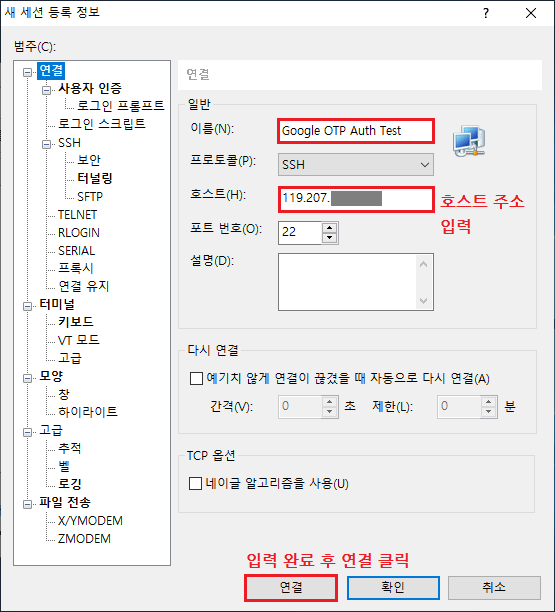Click the 확인 OK button
Viewport: 555px width, 612px height.
click(x=393, y=587)
